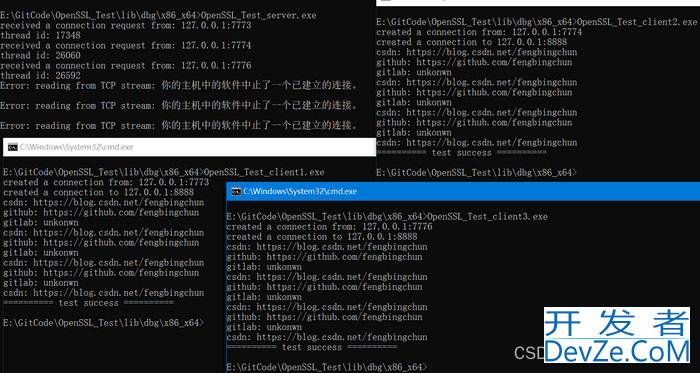Click 'created a connection from: 127.0.0.1:7774' line

[x=479, y=32]
